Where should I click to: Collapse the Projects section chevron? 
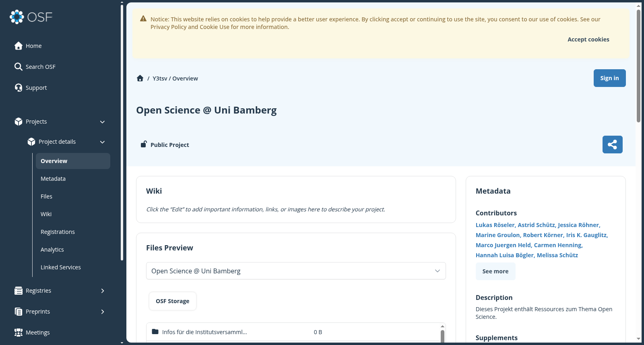coord(102,122)
